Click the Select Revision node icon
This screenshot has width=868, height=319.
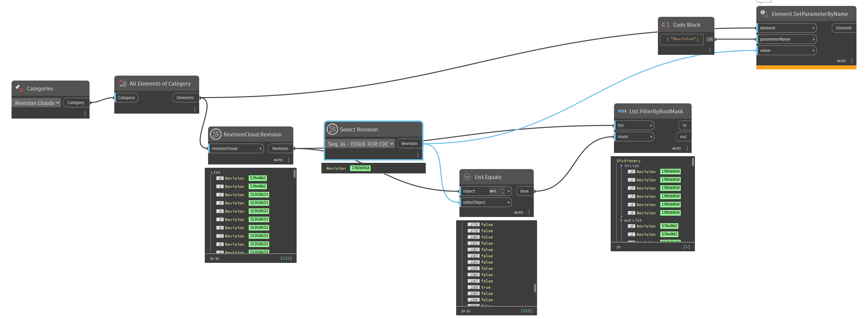click(332, 129)
